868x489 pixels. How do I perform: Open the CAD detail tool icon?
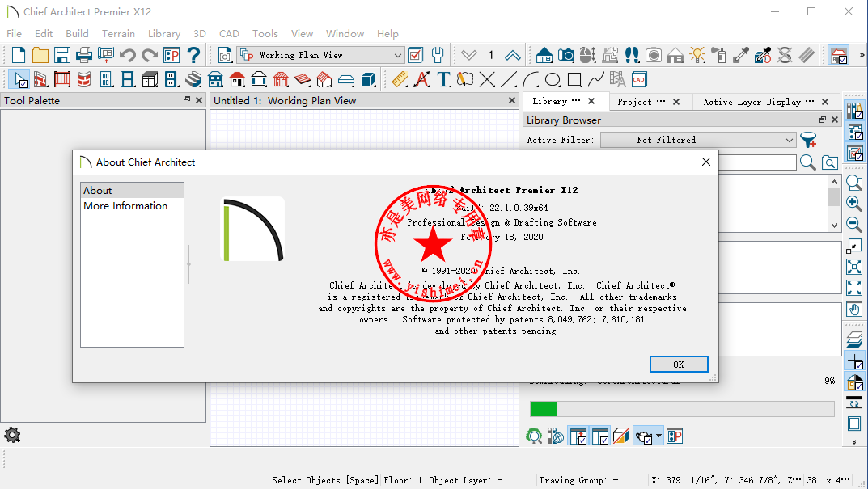point(639,80)
